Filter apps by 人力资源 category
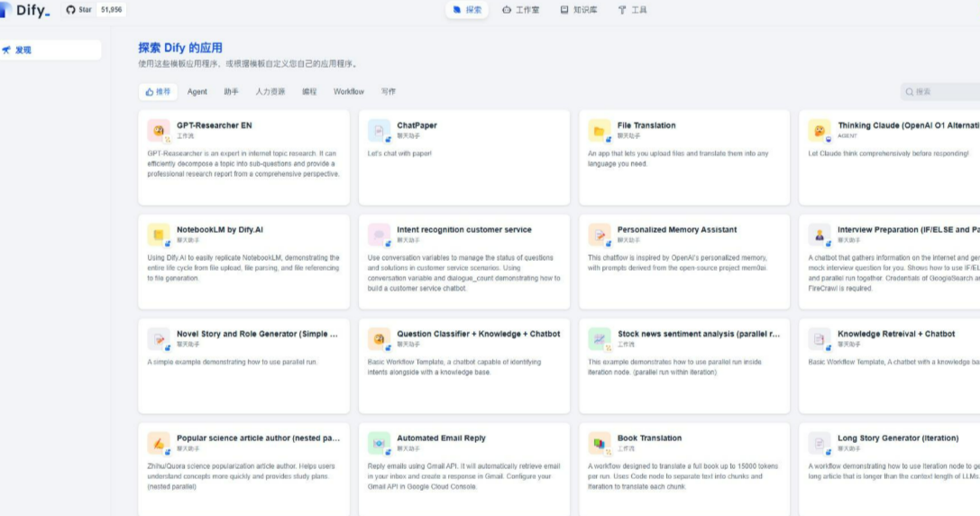The height and width of the screenshot is (516, 980). (x=270, y=92)
